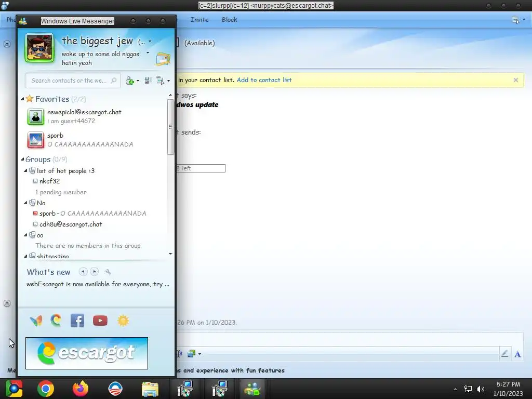Open the YouTube icon
Image resolution: width=532 pixels, height=399 pixels.
[100, 321]
